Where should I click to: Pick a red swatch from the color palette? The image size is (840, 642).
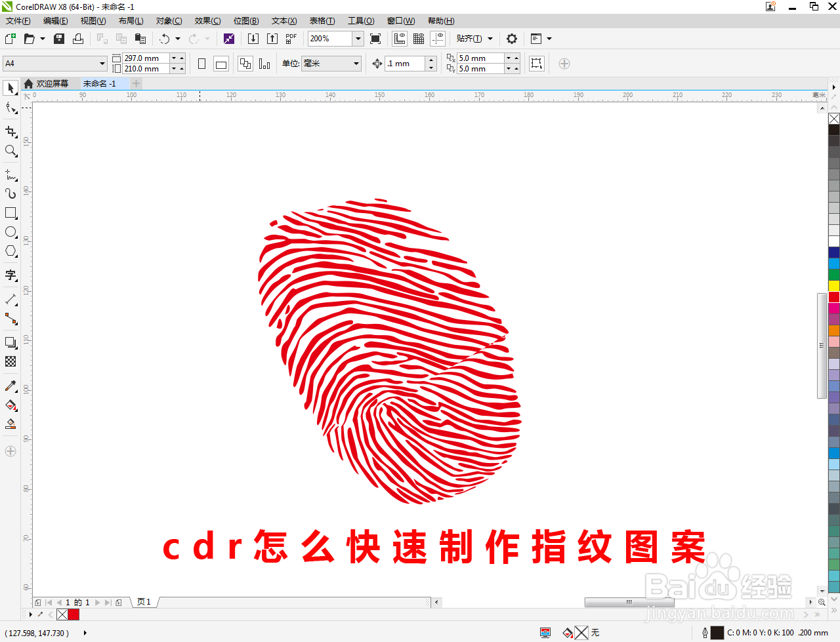click(x=833, y=296)
